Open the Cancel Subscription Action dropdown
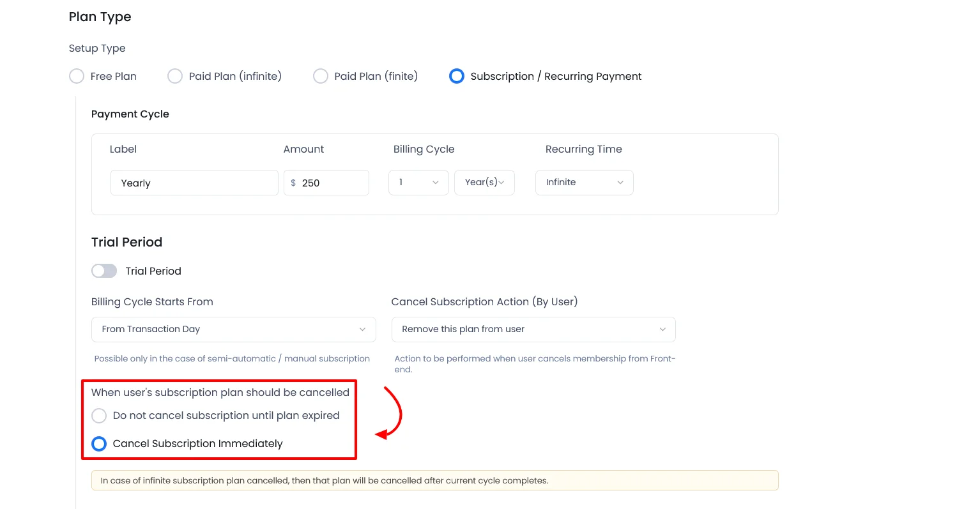 pos(533,330)
